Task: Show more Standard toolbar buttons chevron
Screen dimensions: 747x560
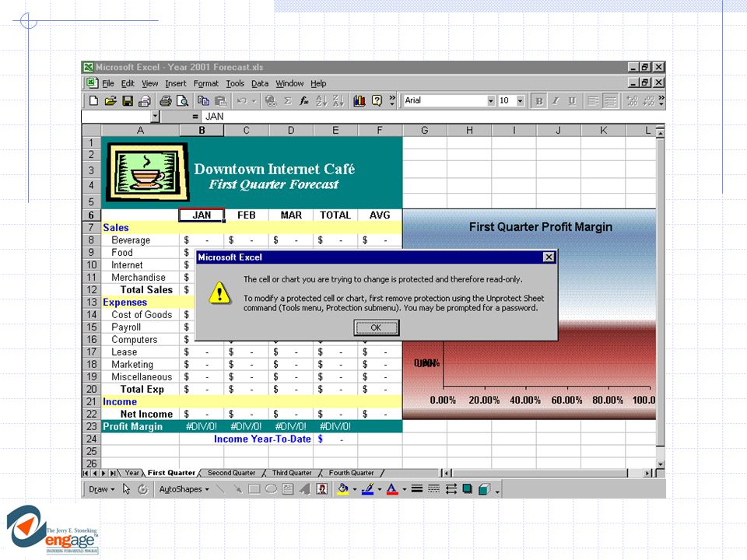Action: [392, 100]
